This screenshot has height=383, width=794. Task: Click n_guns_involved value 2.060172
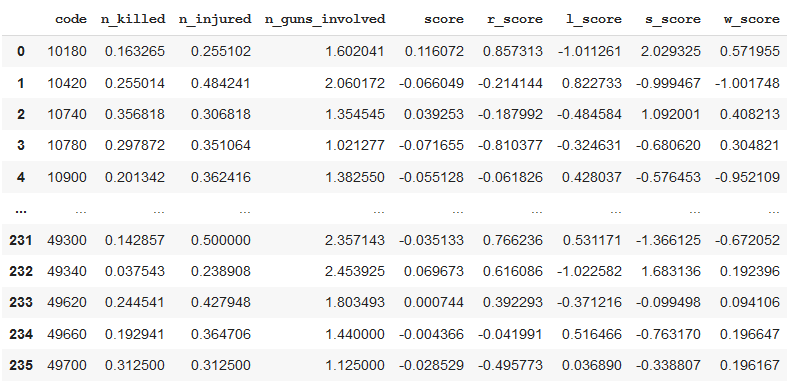point(355,83)
